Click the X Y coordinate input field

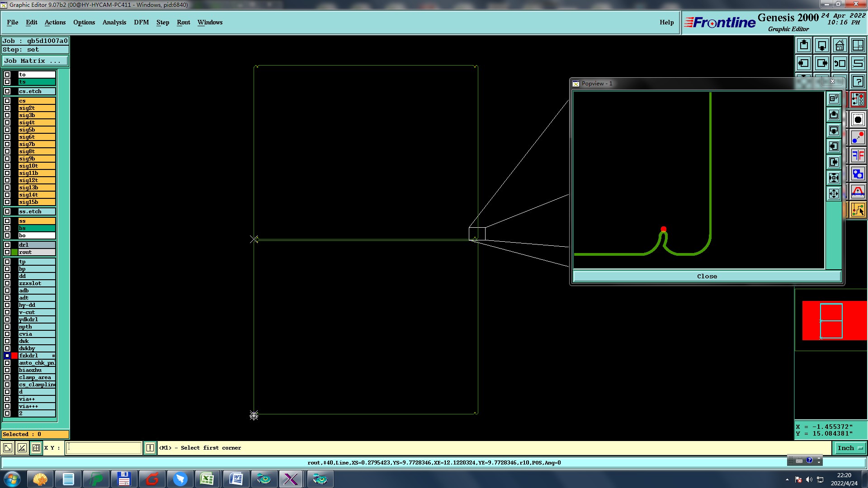pos(104,448)
